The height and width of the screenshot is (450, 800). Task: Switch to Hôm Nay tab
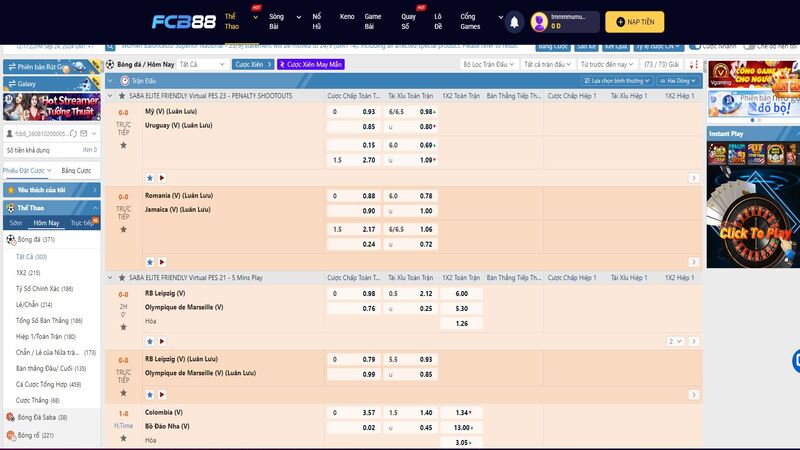point(46,223)
